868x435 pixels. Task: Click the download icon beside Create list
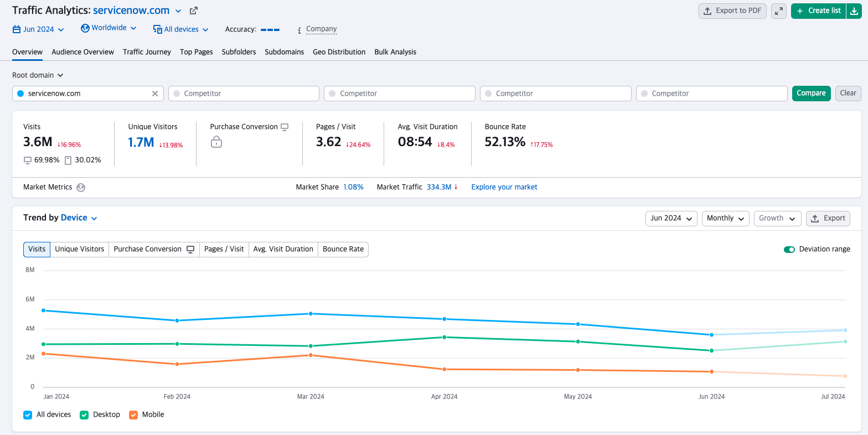click(854, 11)
